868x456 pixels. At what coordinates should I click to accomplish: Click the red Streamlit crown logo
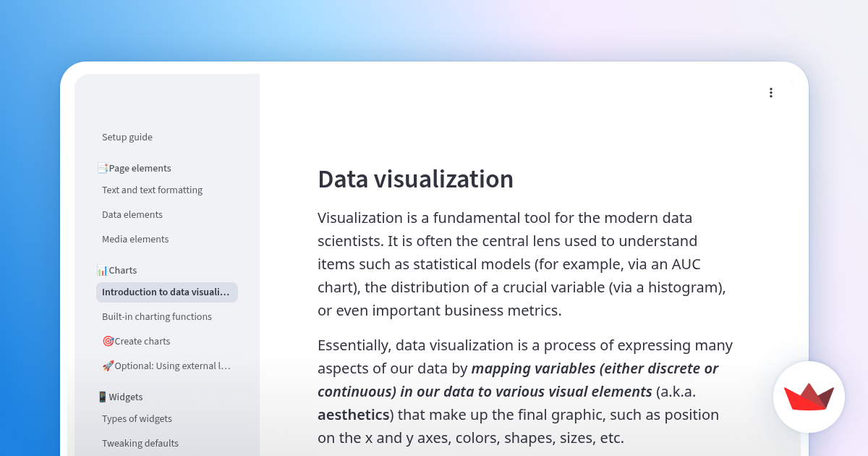tap(809, 397)
